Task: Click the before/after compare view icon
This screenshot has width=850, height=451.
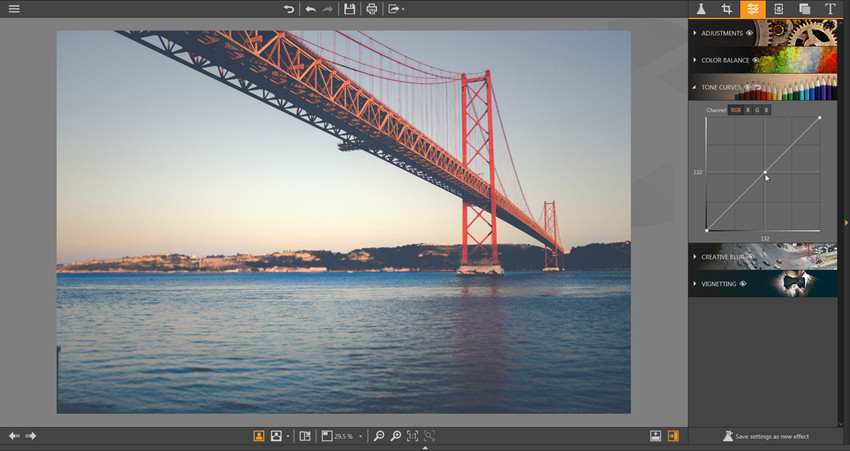Action: coord(276,436)
